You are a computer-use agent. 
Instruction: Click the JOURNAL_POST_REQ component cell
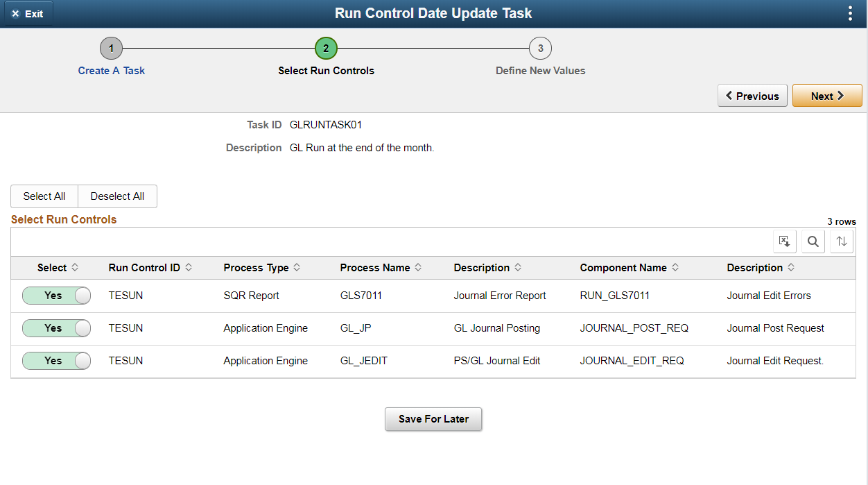[x=634, y=328]
